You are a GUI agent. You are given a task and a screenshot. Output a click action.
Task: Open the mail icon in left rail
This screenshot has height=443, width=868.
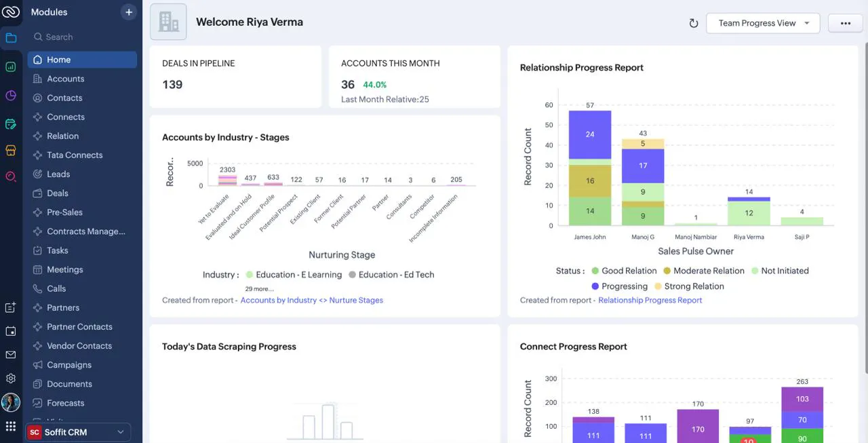tap(10, 355)
